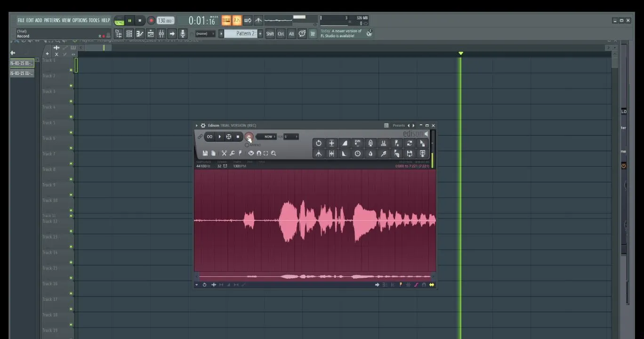Expand Edison window menu arrow

197,125
